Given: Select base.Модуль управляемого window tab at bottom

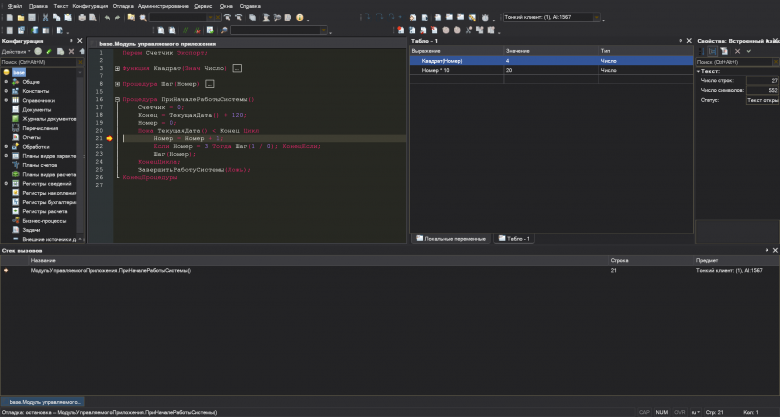Looking at the screenshot, I should click(42, 402).
